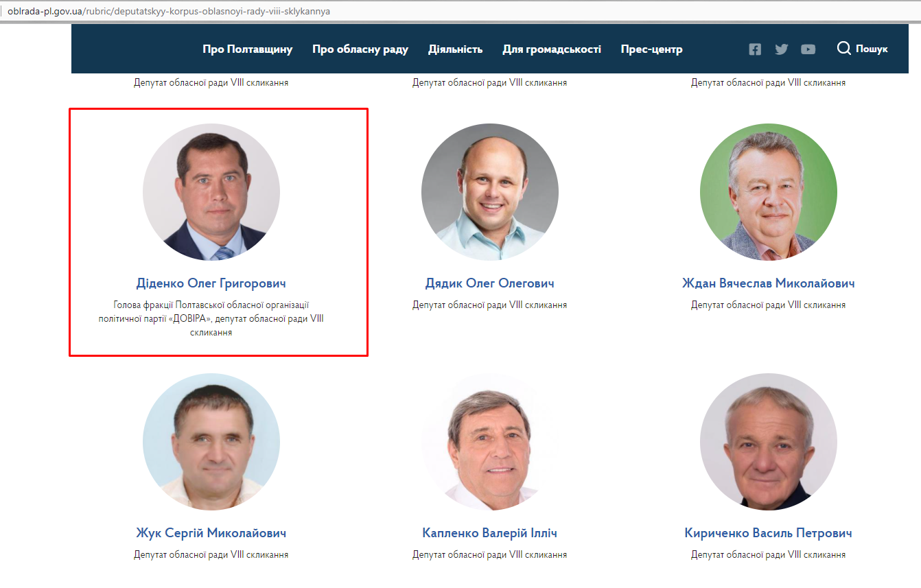Open Капленко Валерій Ілліч profile link

pos(490,533)
